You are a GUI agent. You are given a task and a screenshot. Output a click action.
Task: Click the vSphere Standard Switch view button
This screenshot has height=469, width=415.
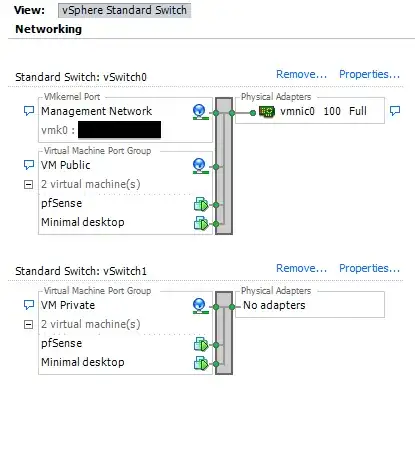(x=124, y=10)
